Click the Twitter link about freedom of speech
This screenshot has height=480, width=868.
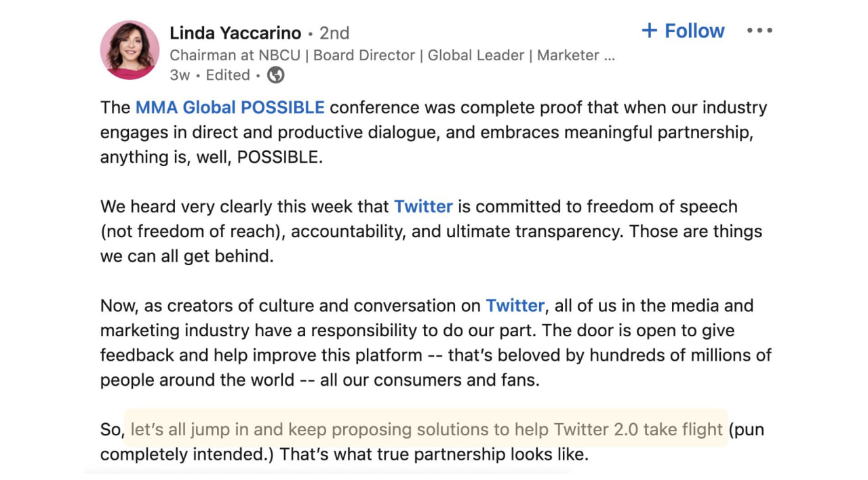[423, 207]
